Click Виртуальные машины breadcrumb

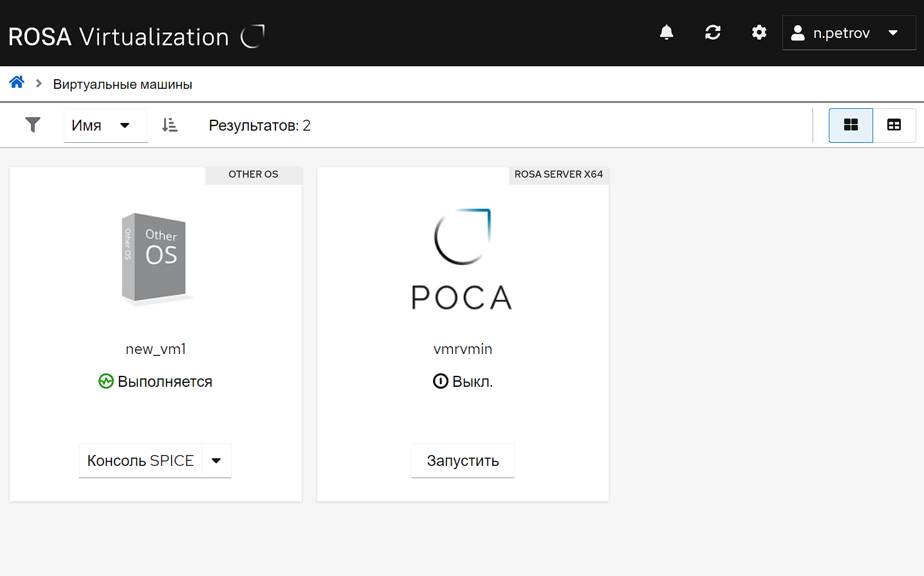tap(122, 84)
